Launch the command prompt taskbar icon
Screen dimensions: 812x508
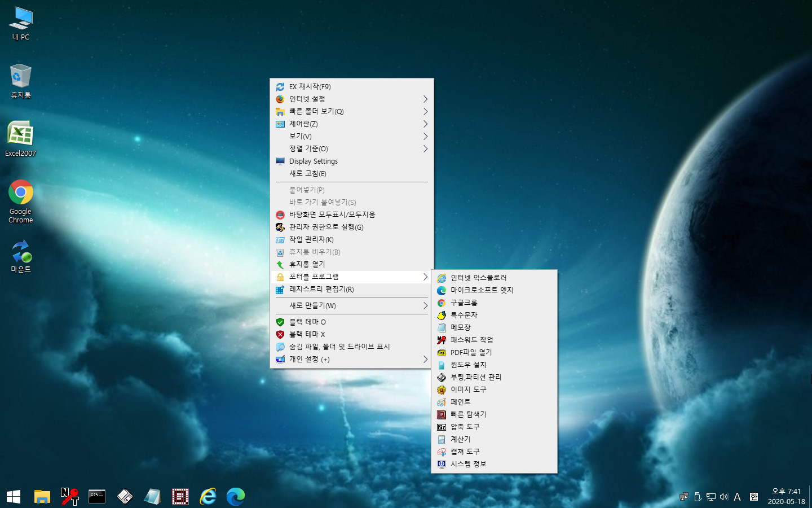pos(97,496)
